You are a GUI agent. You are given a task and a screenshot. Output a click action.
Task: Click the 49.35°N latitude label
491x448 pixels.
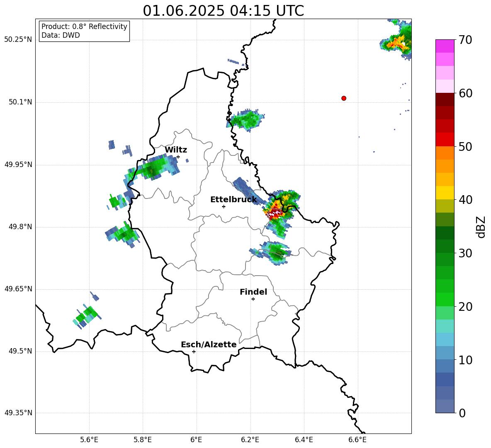pyautogui.click(x=18, y=413)
